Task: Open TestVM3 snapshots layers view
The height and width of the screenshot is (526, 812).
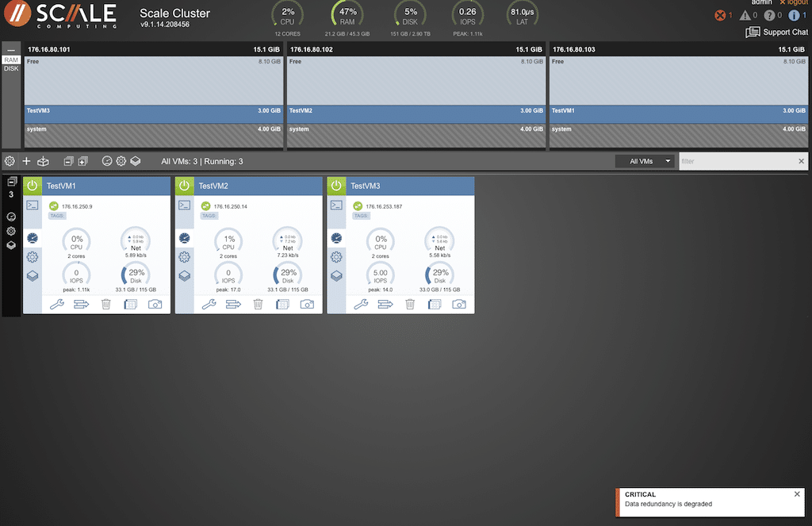Action: (336, 276)
